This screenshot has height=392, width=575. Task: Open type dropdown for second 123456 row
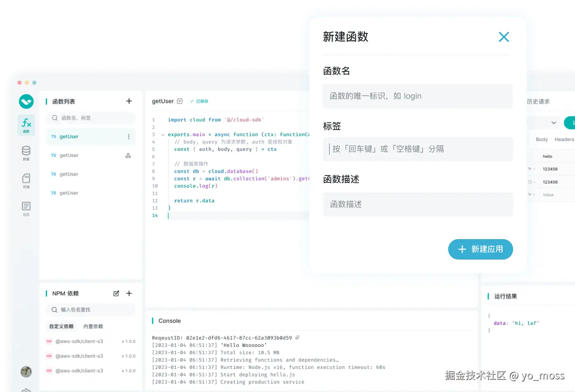click(x=532, y=182)
